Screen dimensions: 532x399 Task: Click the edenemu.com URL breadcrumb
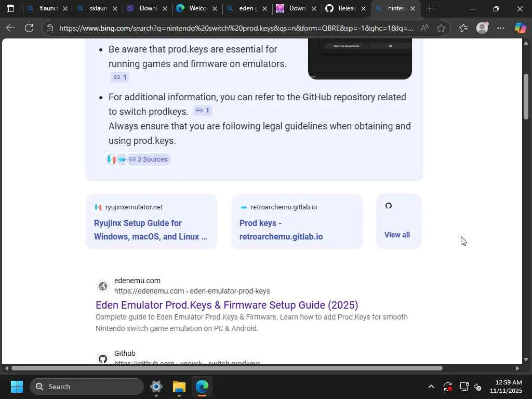click(x=192, y=291)
